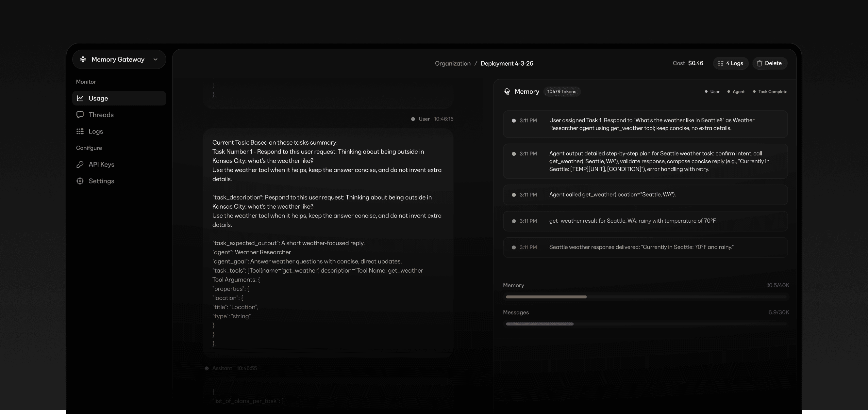The image size is (868, 414).
Task: Click the Logs list icon in sidebar
Action: (x=80, y=131)
